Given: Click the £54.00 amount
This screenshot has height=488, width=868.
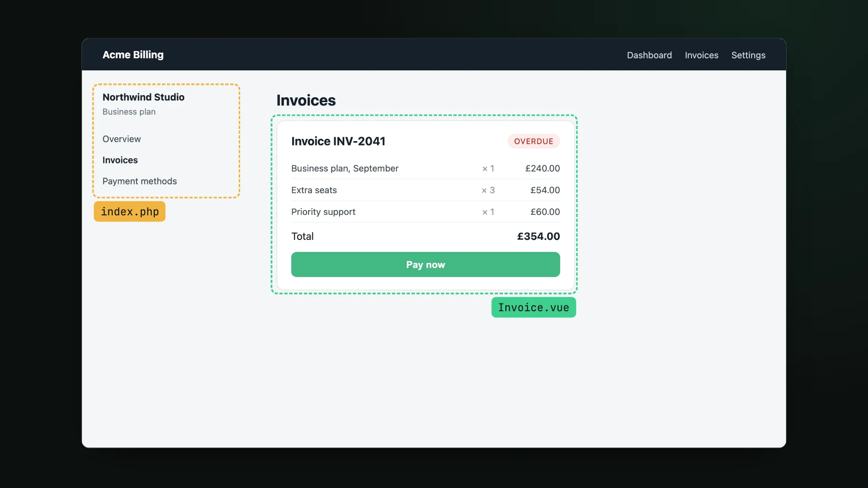Looking at the screenshot, I should coord(545,190).
